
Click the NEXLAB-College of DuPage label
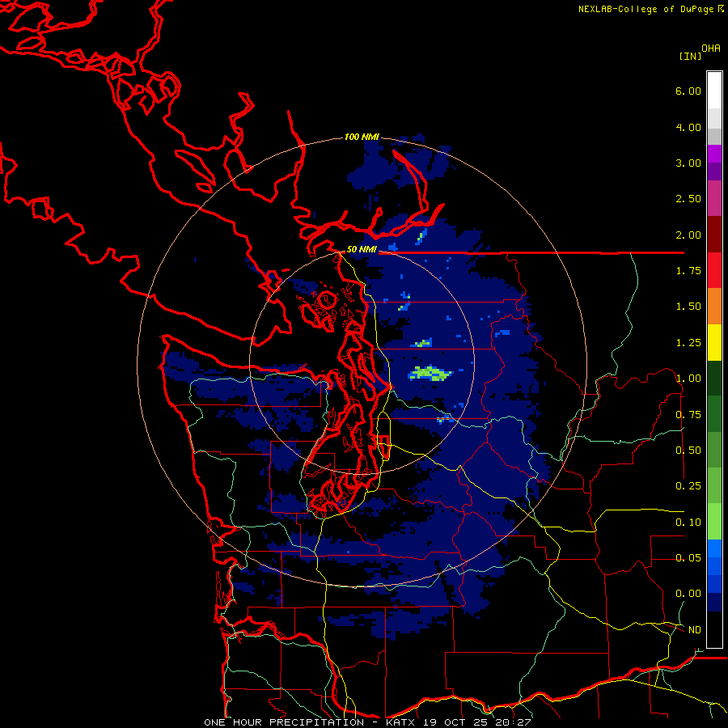coord(651,9)
